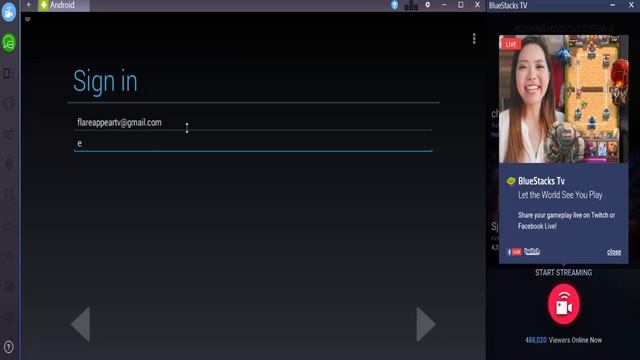Image resolution: width=640 pixels, height=360 pixels.
Task: Click the blue upgrade icon in the title bar
Action: (394, 5)
